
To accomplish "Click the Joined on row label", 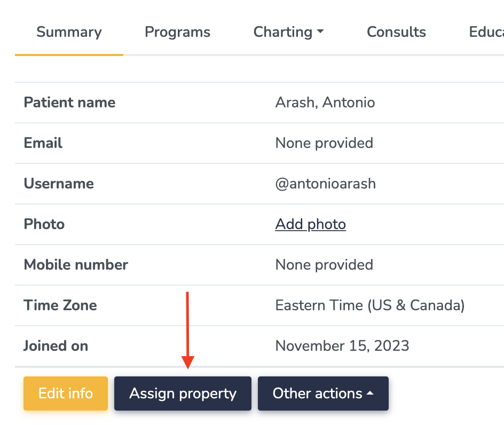I will point(56,346).
